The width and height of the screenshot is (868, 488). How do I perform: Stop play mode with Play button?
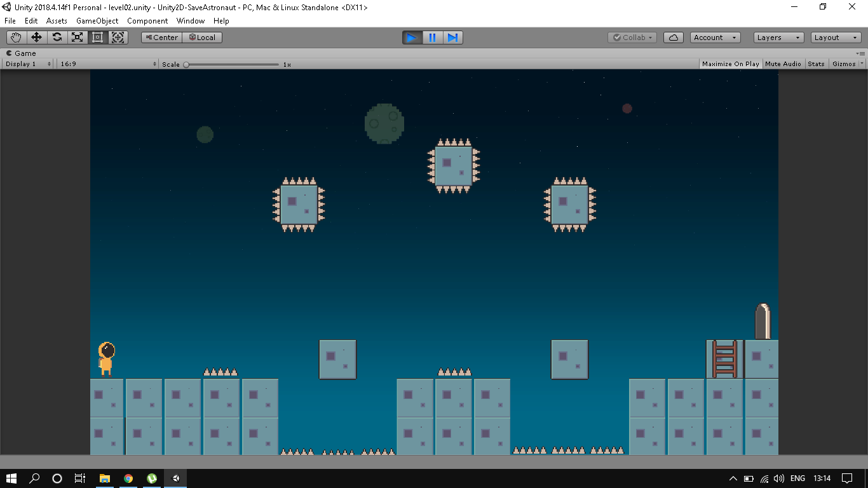412,37
